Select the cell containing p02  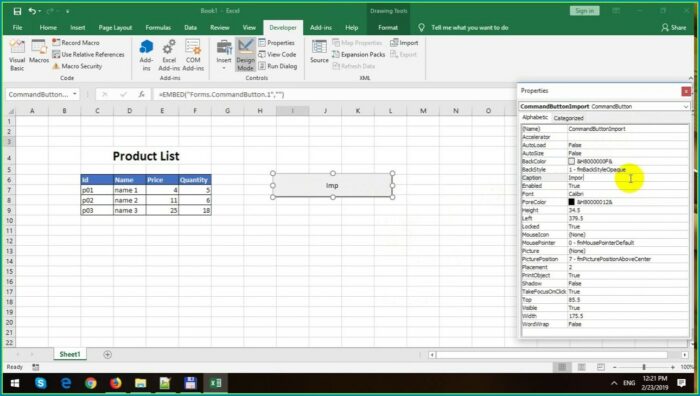point(97,200)
